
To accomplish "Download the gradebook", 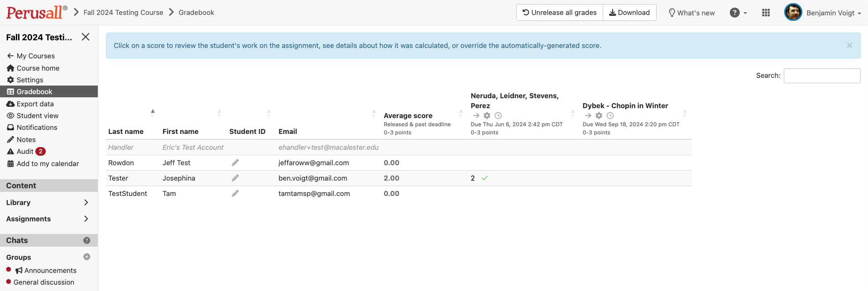I will [629, 13].
